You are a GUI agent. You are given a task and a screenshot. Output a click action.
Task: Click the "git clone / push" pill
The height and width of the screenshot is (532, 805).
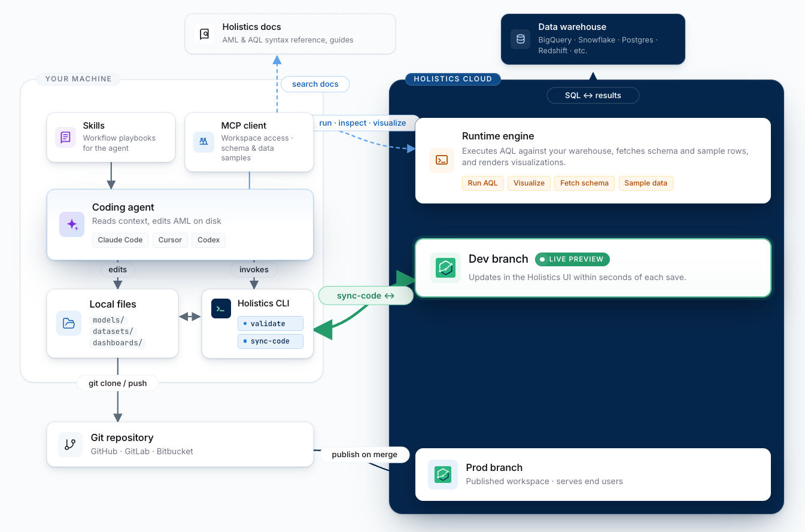coord(118,383)
